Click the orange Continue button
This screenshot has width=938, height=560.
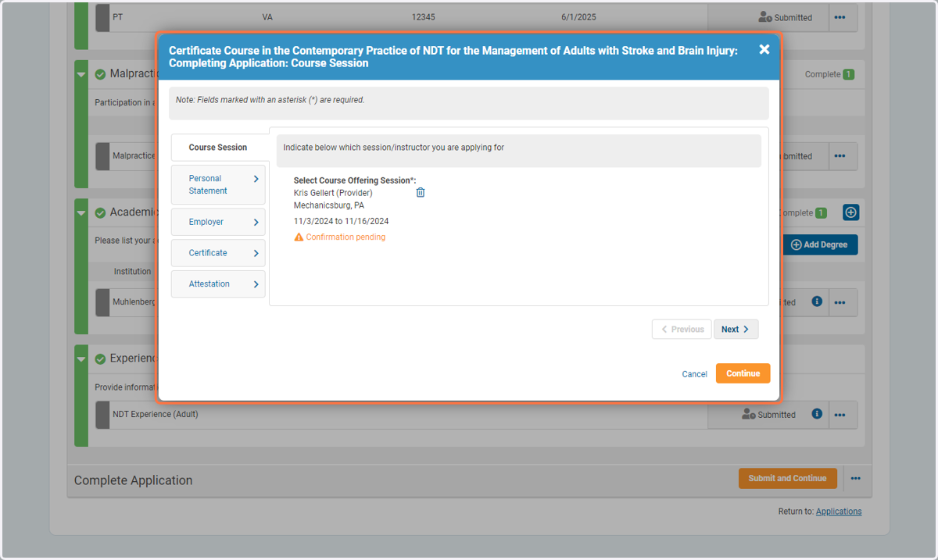pyautogui.click(x=743, y=373)
